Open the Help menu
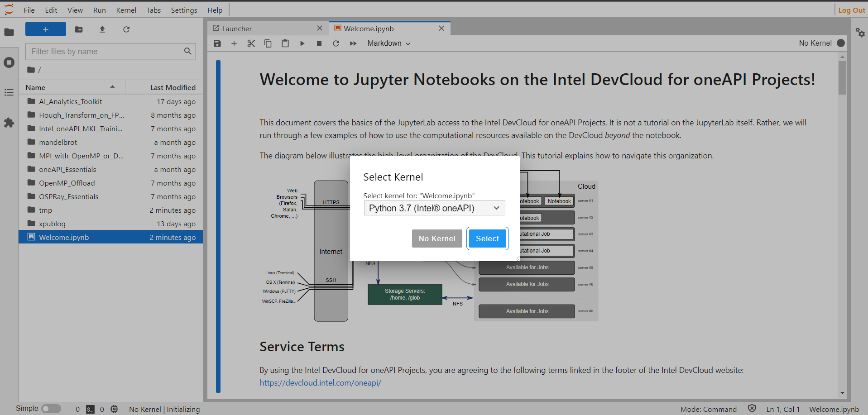This screenshot has width=868, height=415. tap(215, 10)
